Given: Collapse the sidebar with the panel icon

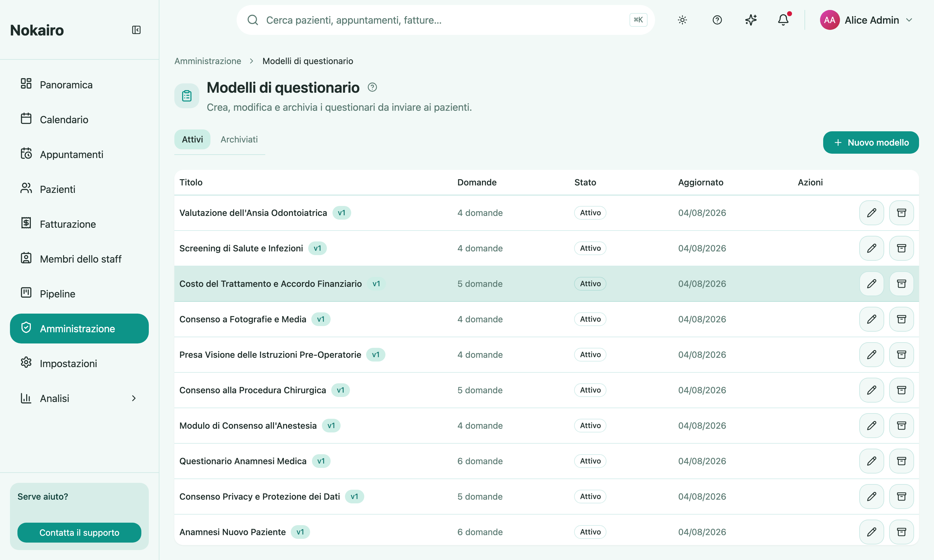Looking at the screenshot, I should (x=136, y=30).
